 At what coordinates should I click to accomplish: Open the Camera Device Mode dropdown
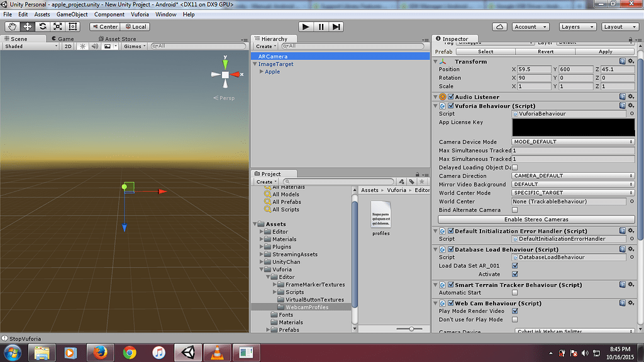click(x=573, y=142)
